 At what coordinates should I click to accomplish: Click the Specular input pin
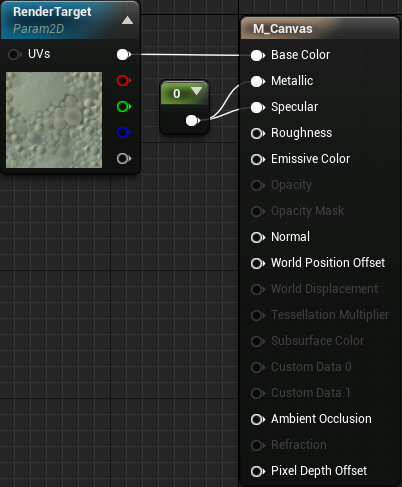pos(258,107)
